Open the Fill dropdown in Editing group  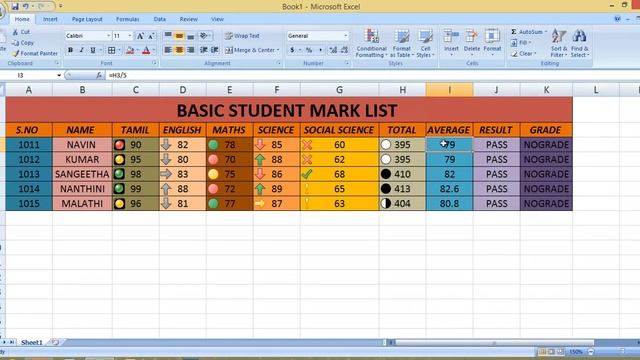tap(522, 43)
